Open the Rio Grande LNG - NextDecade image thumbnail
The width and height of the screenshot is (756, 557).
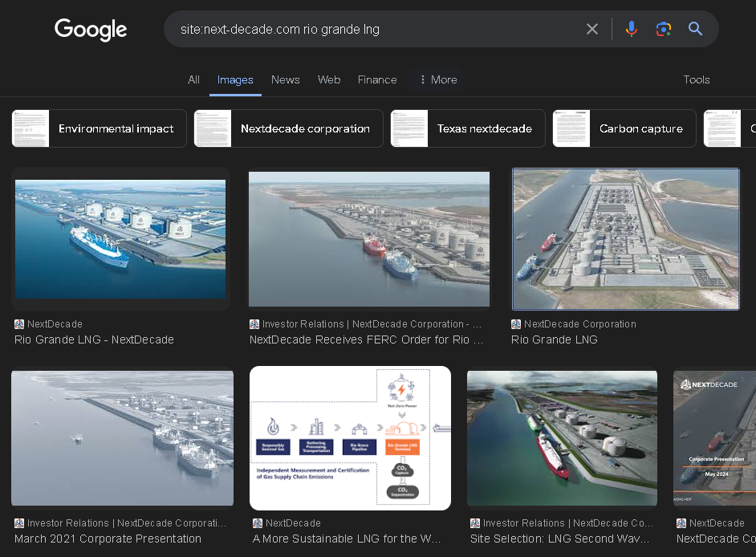[x=120, y=239]
